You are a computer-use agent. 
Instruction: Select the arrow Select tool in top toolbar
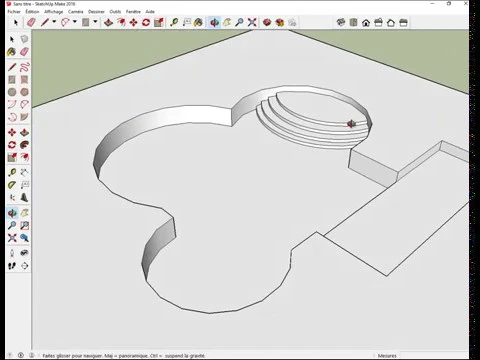(x=16, y=23)
